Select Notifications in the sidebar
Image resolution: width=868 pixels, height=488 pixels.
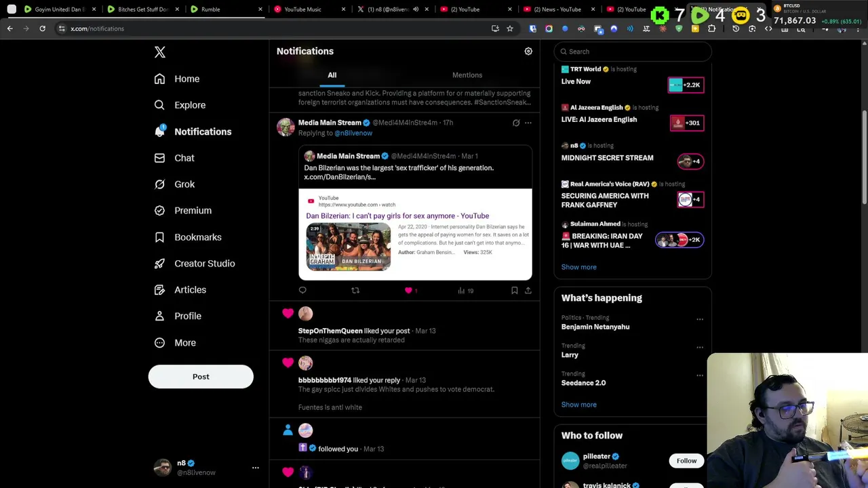(193, 131)
